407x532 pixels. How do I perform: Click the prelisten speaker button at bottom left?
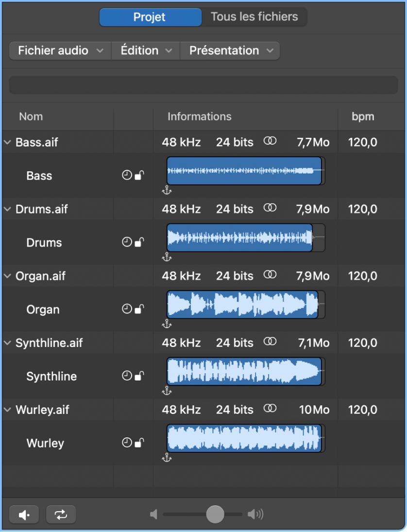pyautogui.click(x=24, y=514)
